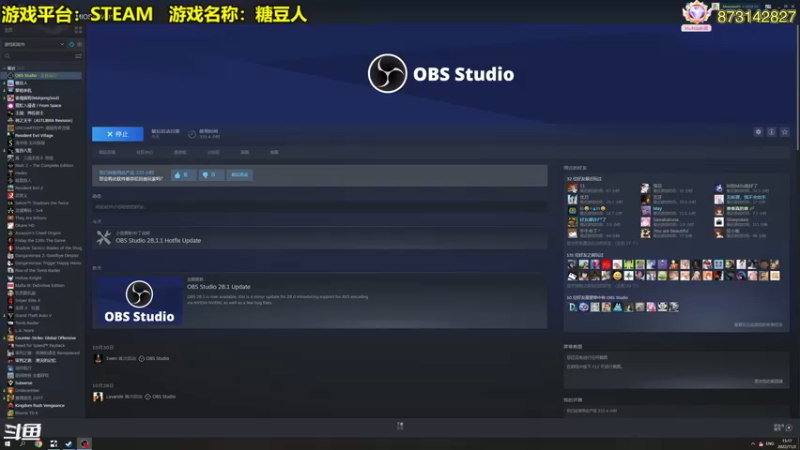The width and height of the screenshot is (800, 450).
Task: Select Subverse in game list
Action: (x=23, y=383)
